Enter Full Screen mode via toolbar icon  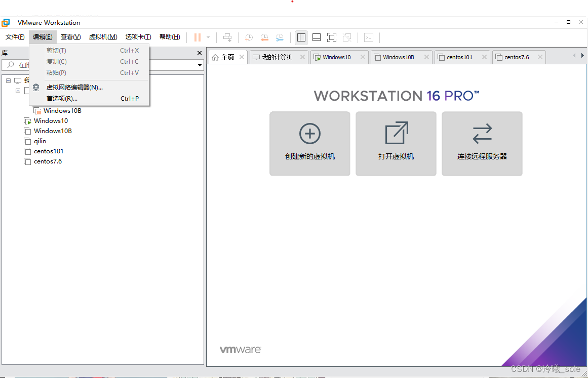[331, 37]
